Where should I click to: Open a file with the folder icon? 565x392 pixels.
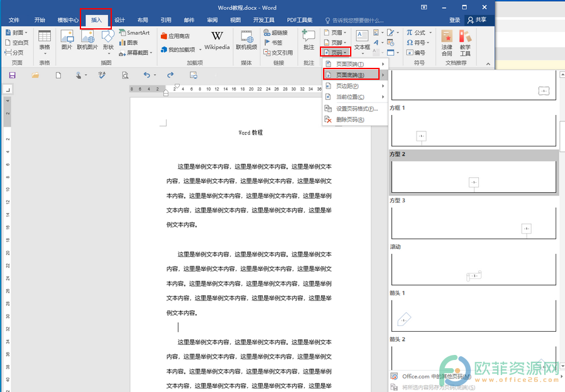click(35, 75)
